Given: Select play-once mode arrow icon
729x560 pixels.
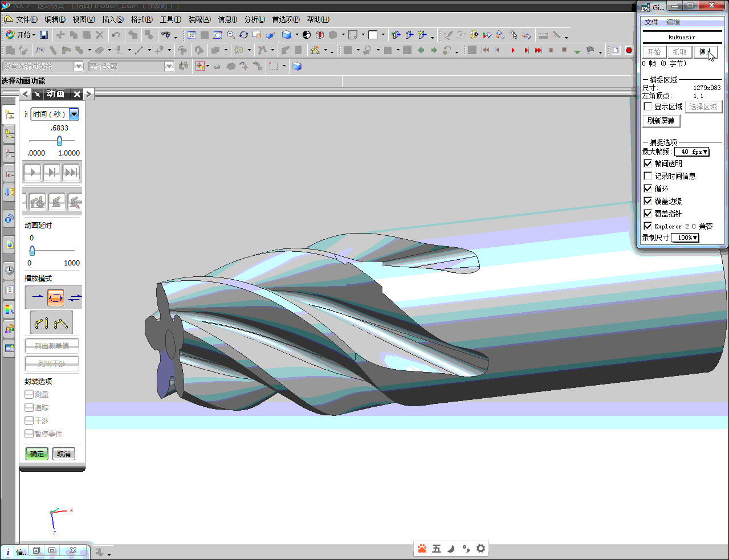Looking at the screenshot, I should click(37, 297).
